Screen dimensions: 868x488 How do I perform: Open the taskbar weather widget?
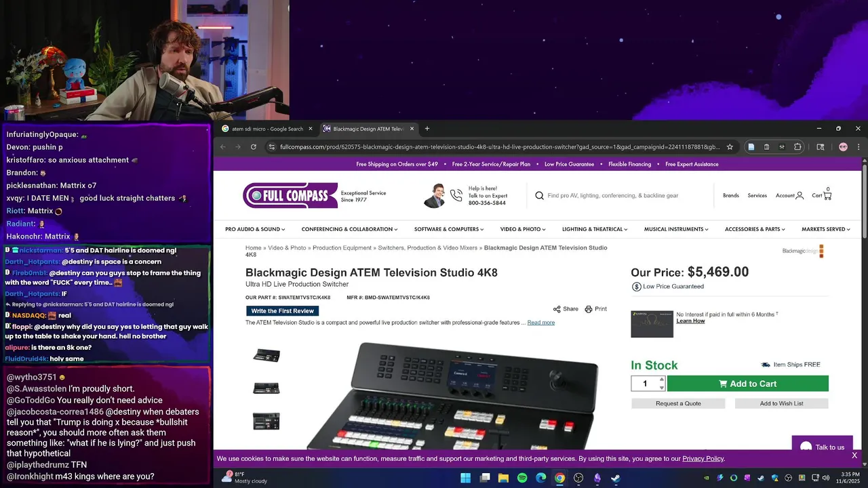click(244, 478)
